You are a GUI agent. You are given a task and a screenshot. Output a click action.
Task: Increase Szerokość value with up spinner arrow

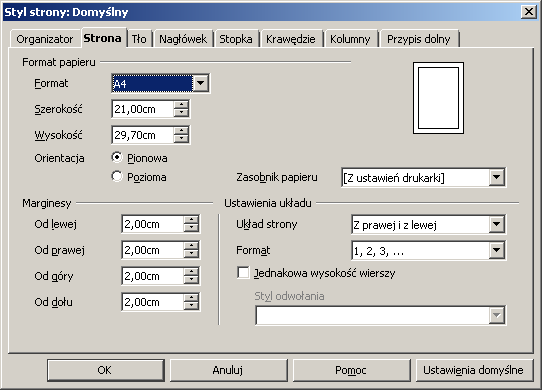(181, 105)
